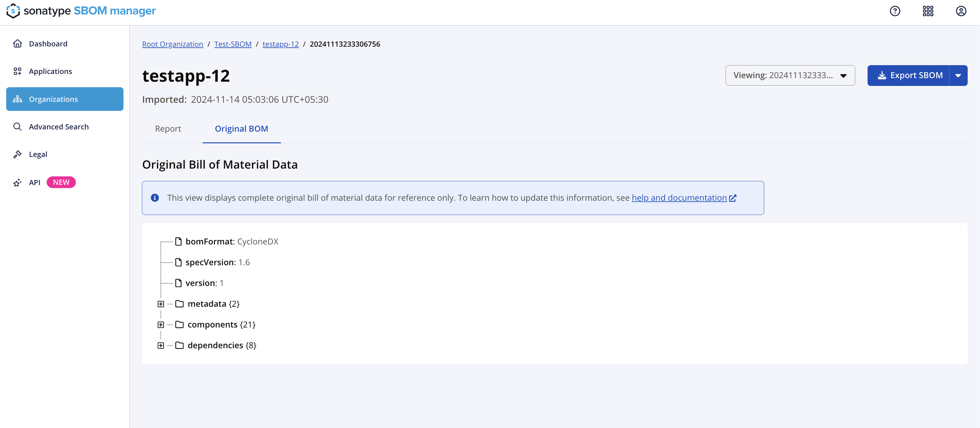Click the file icon beside specVersion
Screen dimensions: 980x428
(x=179, y=262)
